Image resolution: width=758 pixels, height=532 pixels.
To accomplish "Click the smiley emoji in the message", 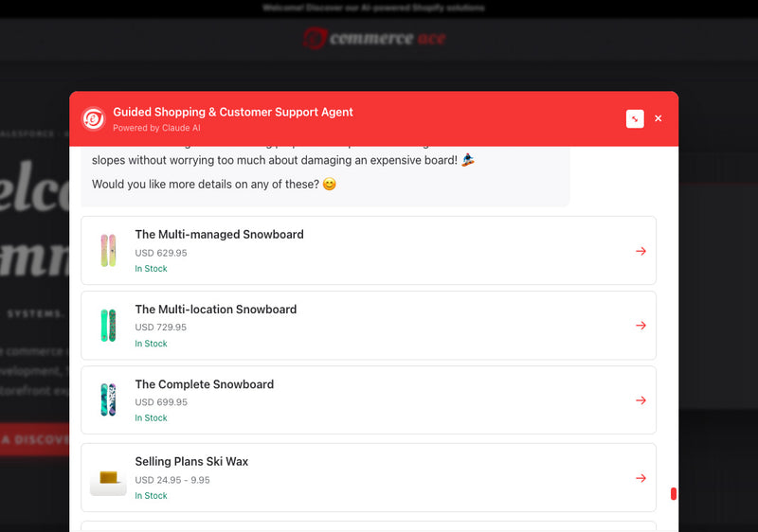I will point(329,184).
